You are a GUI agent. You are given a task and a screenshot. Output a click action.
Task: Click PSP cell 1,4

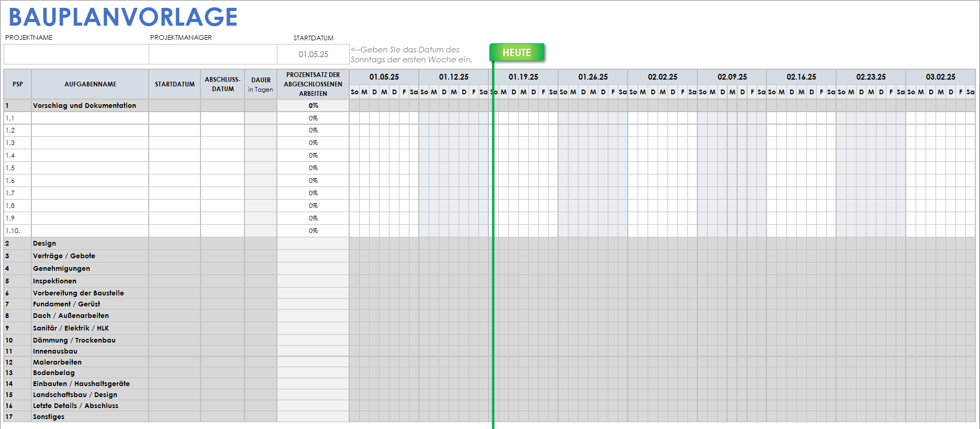point(18,156)
